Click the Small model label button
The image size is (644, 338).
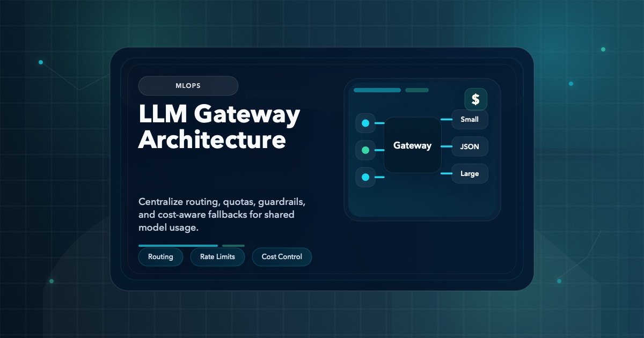[x=470, y=120]
